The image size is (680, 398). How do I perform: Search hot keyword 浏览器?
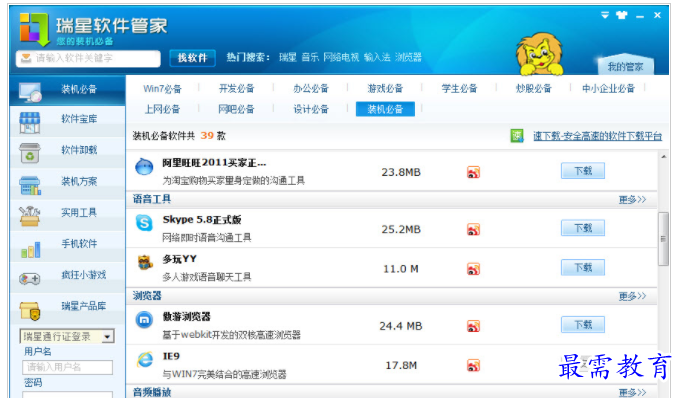tap(408, 57)
